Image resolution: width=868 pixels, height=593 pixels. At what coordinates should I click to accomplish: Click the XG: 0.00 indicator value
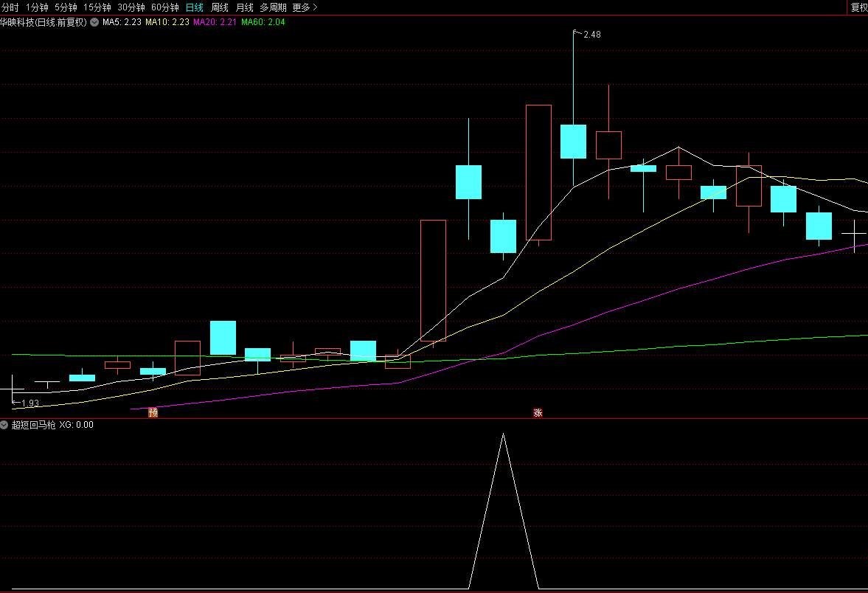point(77,425)
